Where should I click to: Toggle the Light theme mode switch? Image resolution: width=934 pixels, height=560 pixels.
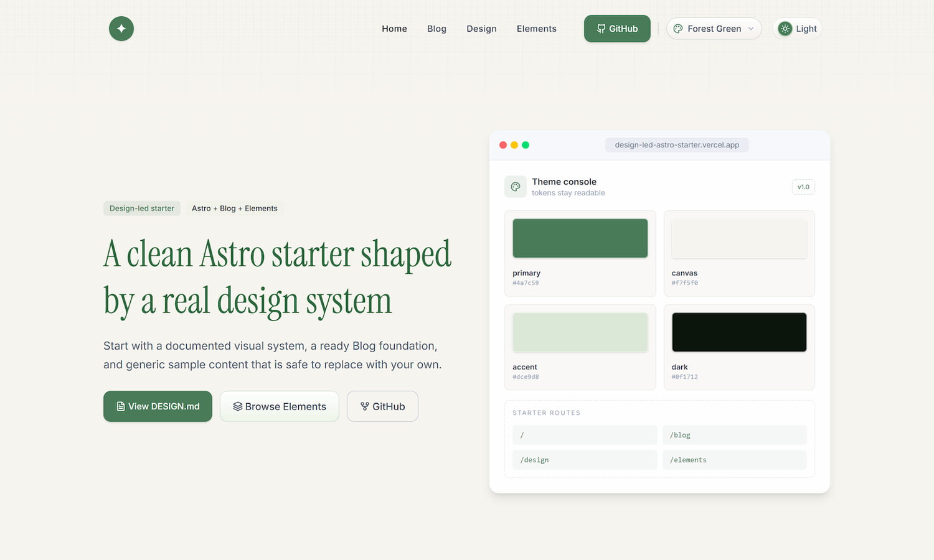click(798, 29)
